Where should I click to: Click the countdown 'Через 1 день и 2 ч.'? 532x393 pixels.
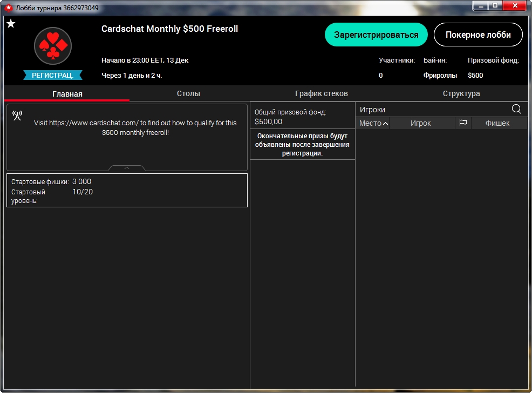[132, 76]
